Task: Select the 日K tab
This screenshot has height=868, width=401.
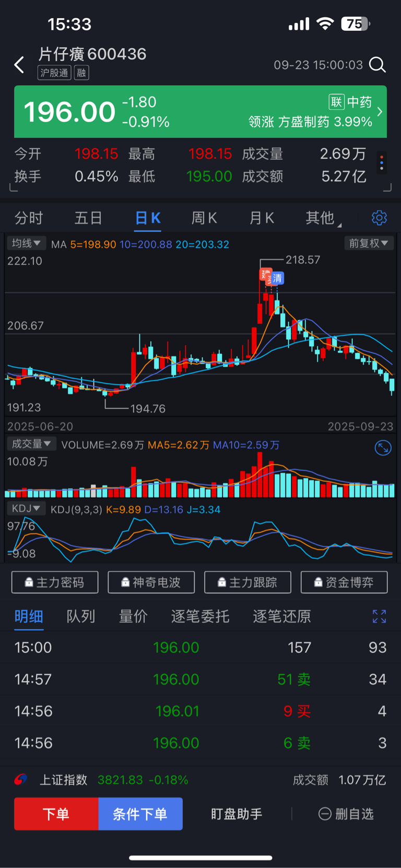Action: point(148,218)
